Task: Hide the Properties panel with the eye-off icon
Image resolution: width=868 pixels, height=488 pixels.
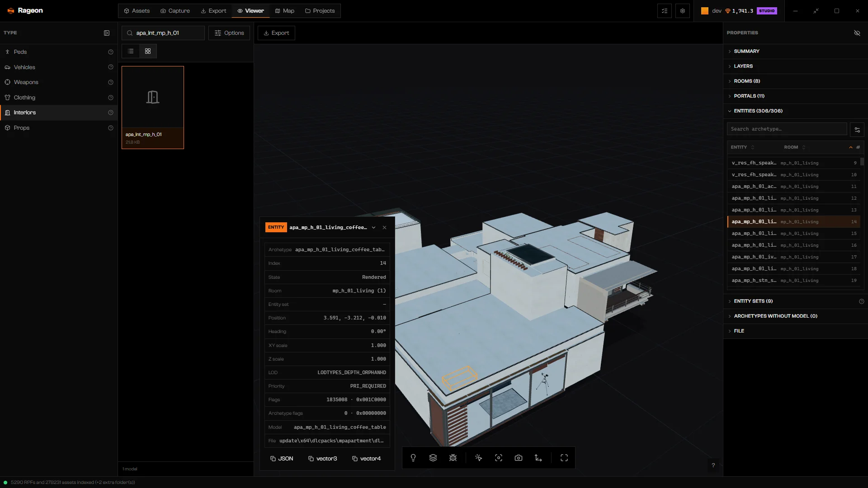Action: click(857, 33)
